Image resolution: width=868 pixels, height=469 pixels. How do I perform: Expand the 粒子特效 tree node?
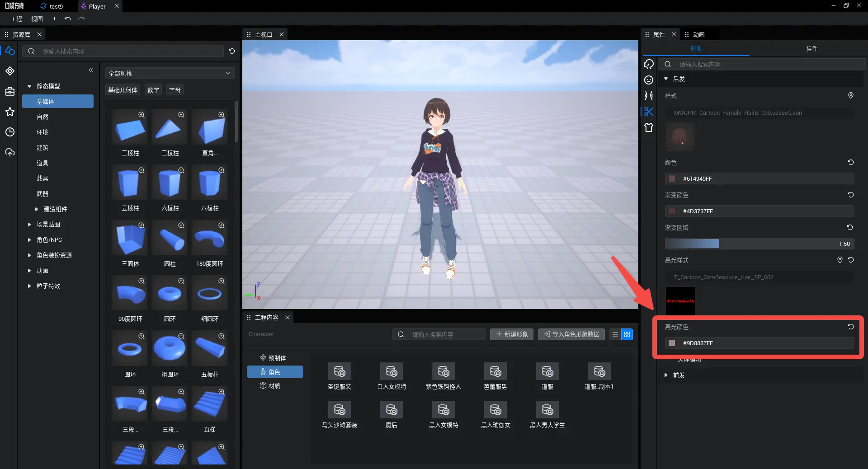(x=29, y=286)
